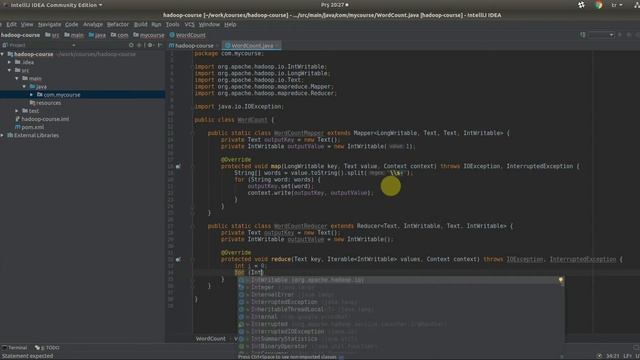This screenshot has height=360, width=640.
Task: Open the Analyze menu
Action: tap(93, 24)
